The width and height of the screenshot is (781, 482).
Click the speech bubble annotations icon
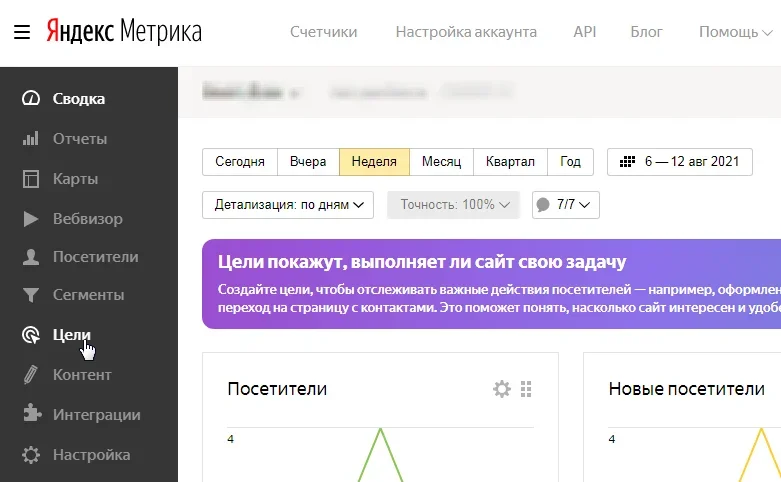coord(543,205)
